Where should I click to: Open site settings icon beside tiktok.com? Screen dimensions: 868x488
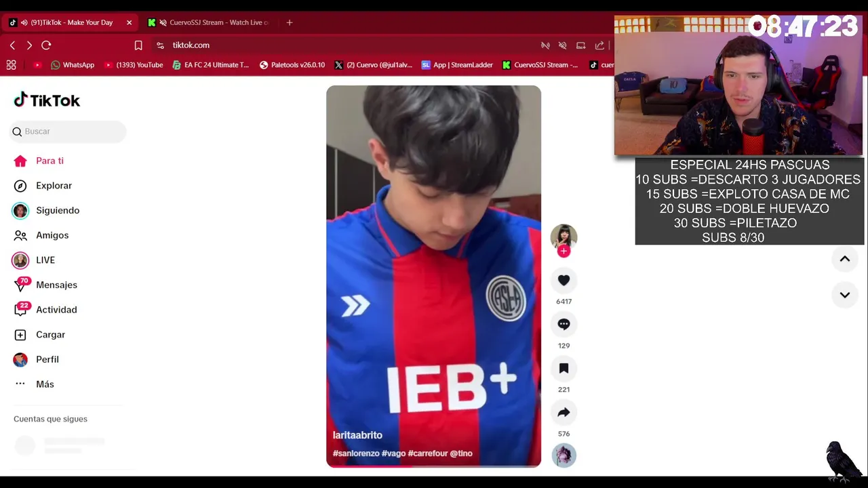point(160,45)
